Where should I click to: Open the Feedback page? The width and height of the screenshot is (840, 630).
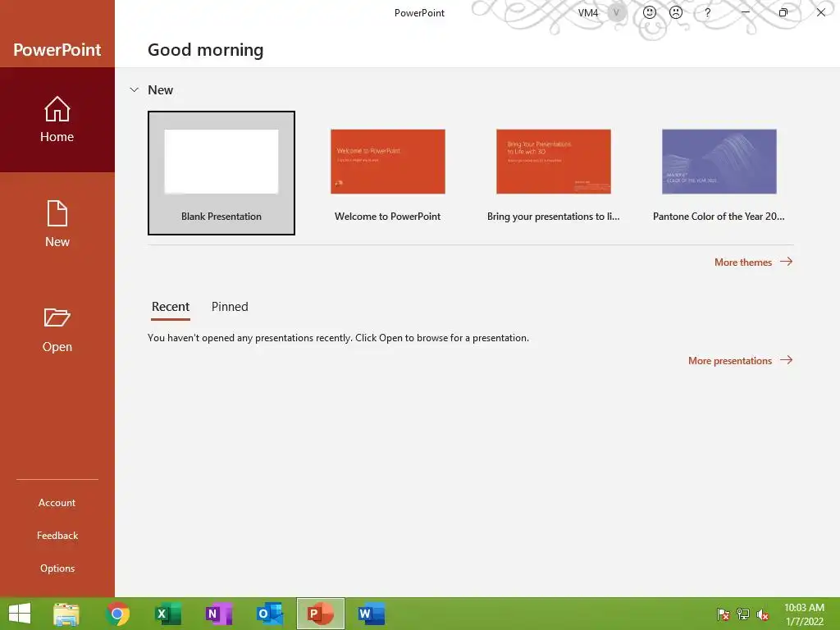[x=57, y=535]
